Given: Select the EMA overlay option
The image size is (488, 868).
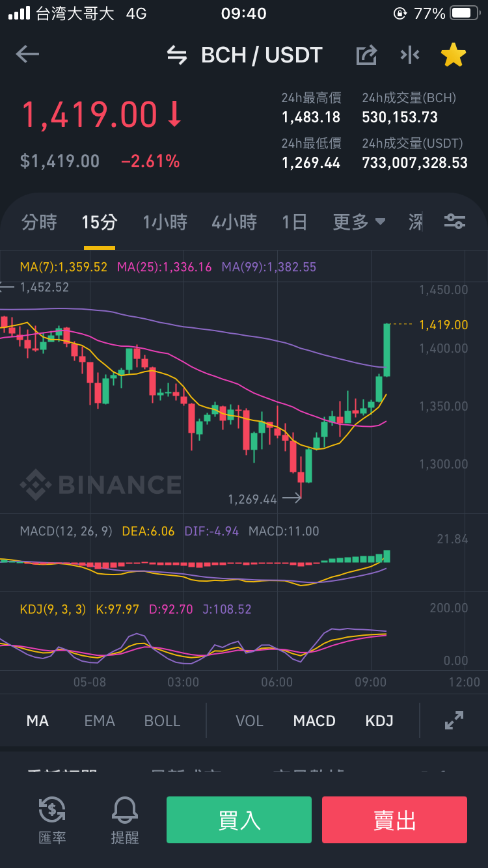Looking at the screenshot, I should [100, 721].
